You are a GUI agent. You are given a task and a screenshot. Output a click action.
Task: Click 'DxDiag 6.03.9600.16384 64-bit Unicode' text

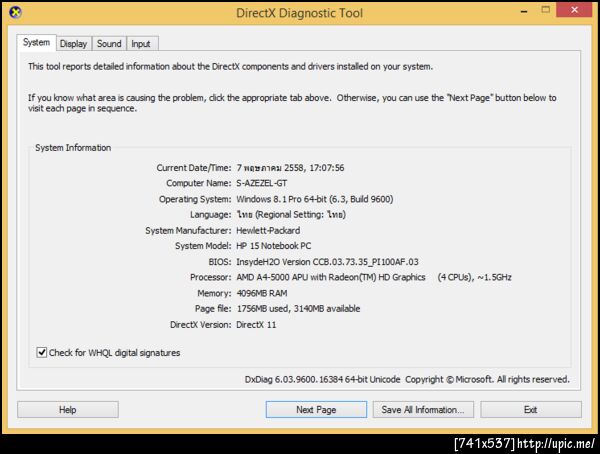point(322,379)
